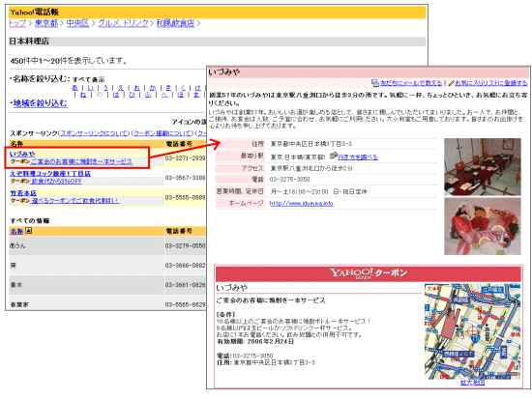Click the クーポン badge under えぞ料理ユック listing

(x=20, y=182)
